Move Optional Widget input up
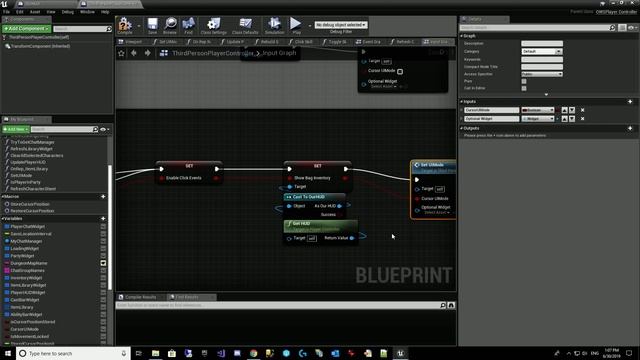The image size is (640, 360). [x=564, y=119]
